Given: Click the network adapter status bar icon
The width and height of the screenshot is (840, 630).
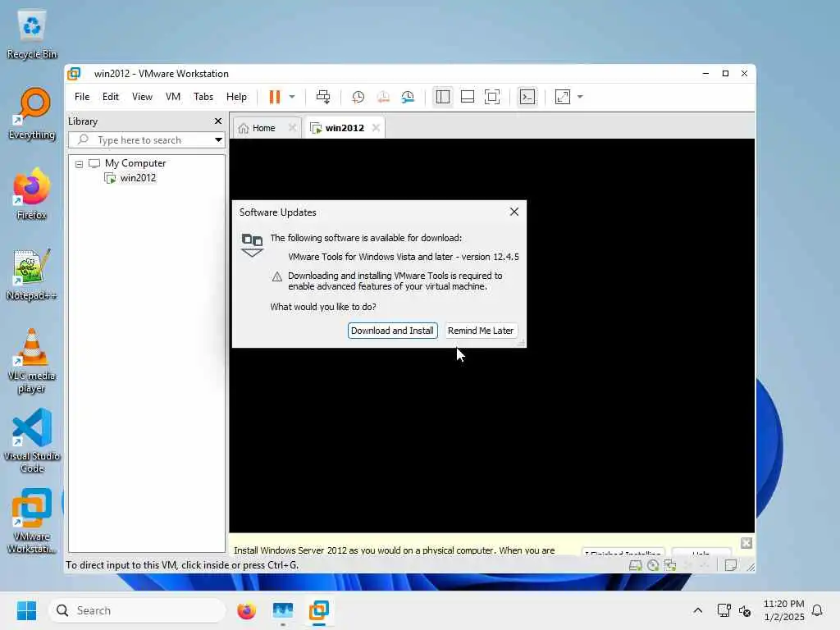Looking at the screenshot, I should pos(670,565).
